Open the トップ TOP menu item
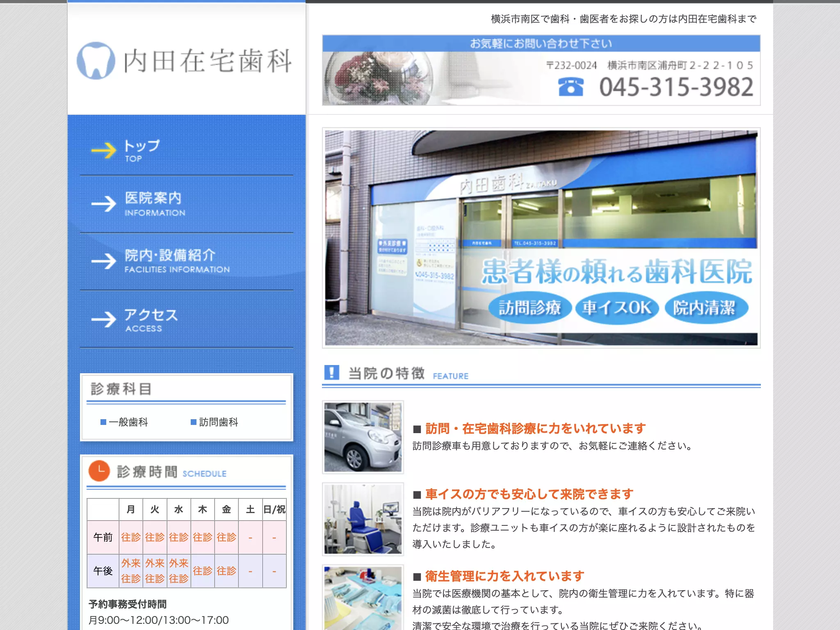Viewport: 840px width, 630px height. [x=187, y=150]
